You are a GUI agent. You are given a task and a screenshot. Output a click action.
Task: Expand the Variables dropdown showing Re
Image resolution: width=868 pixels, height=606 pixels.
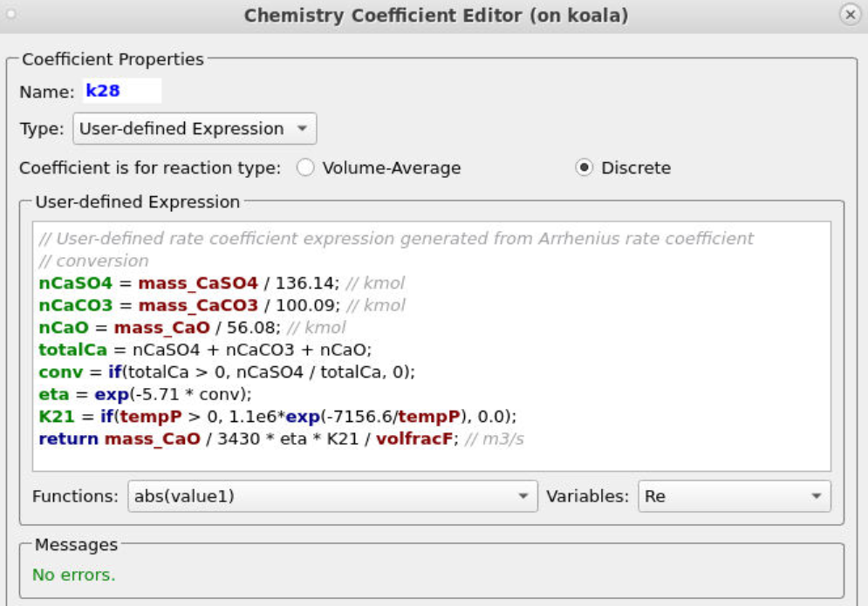[734, 496]
